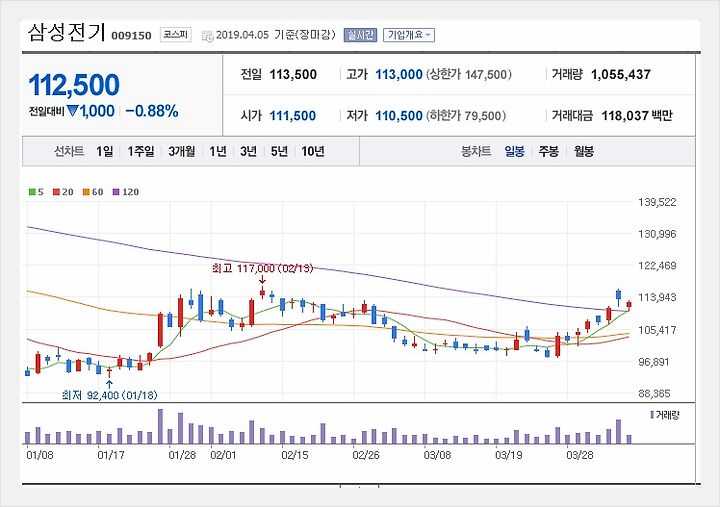
Task: Click the 코스피 market badge
Action: click(175, 35)
